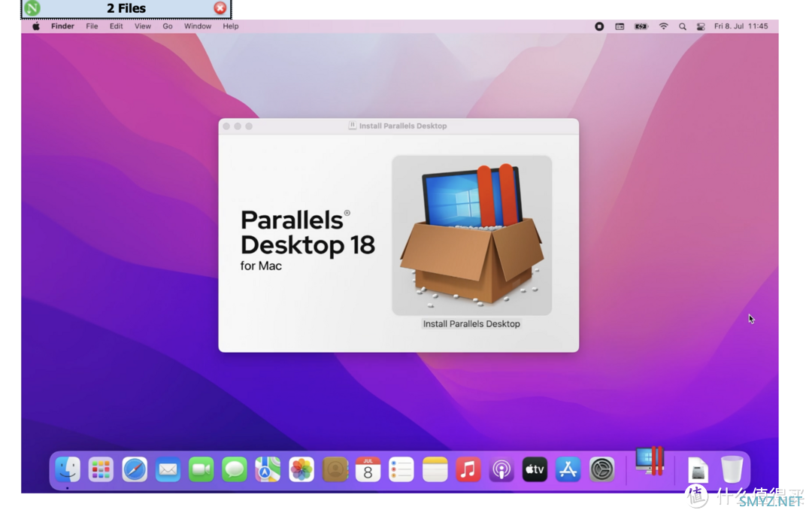The width and height of the screenshot is (812, 516).
Task: Click the "Install Parallels Desktop" window title
Action: point(403,126)
